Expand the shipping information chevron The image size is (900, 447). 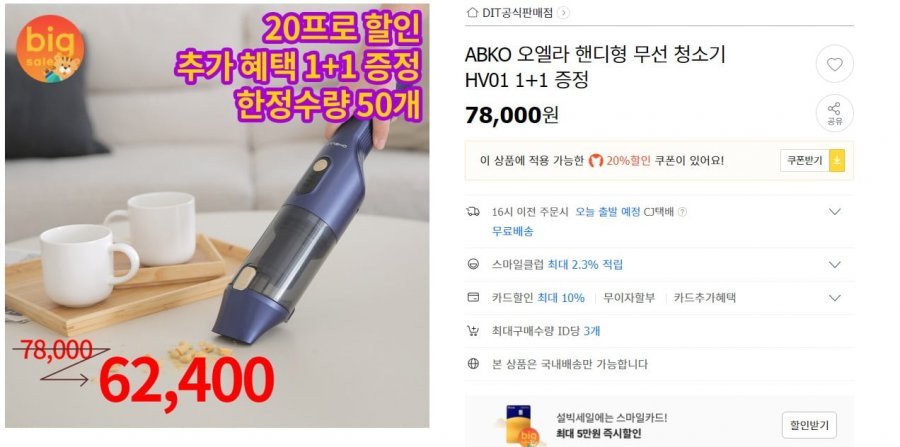(835, 212)
